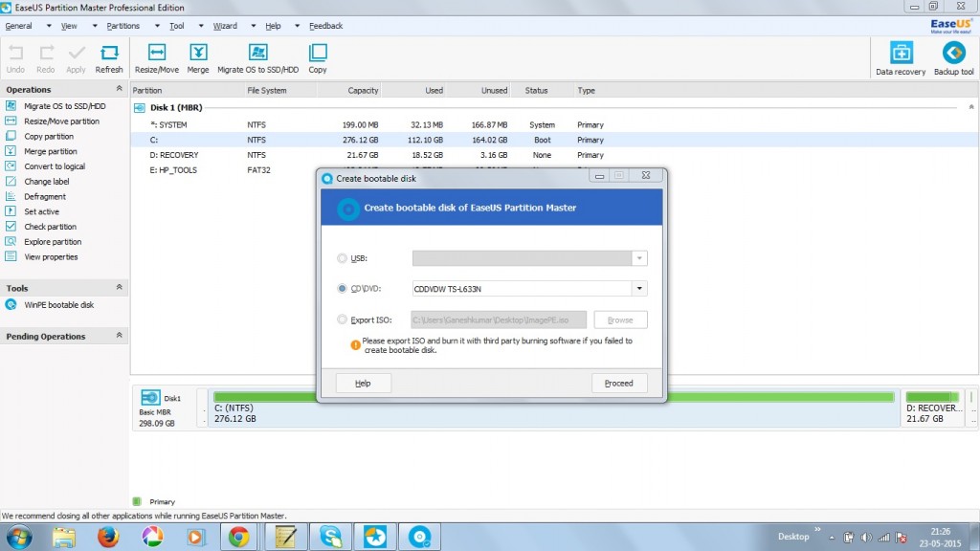Open the Wizard menu
This screenshot has height=551, width=980.
pos(225,26)
